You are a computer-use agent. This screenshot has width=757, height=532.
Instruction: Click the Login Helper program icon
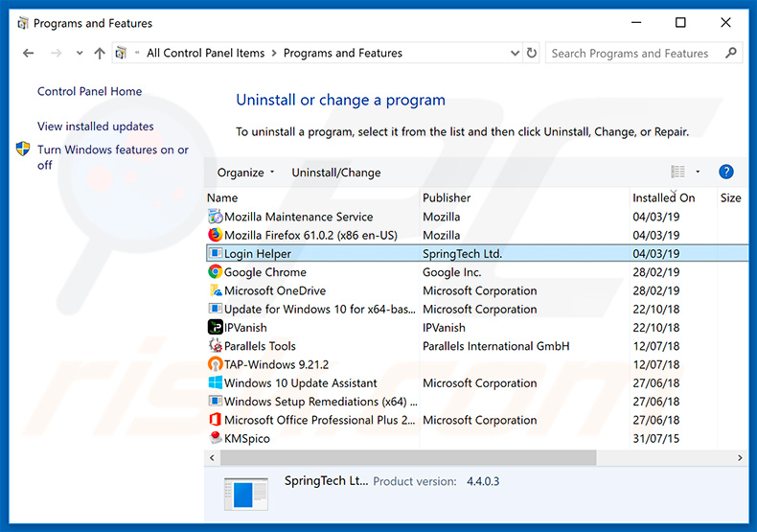pyautogui.click(x=216, y=253)
